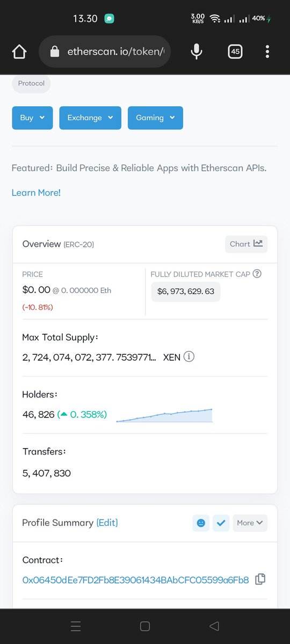Image resolution: width=290 pixels, height=644 pixels.
Task: Expand the Buy dropdown
Action: [x=32, y=118]
